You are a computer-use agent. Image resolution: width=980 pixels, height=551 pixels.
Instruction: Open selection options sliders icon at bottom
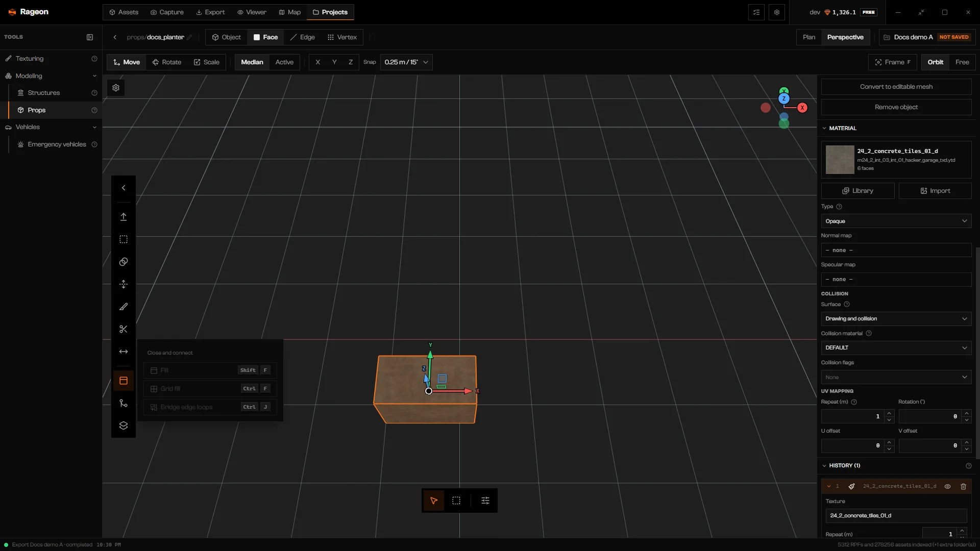click(485, 500)
